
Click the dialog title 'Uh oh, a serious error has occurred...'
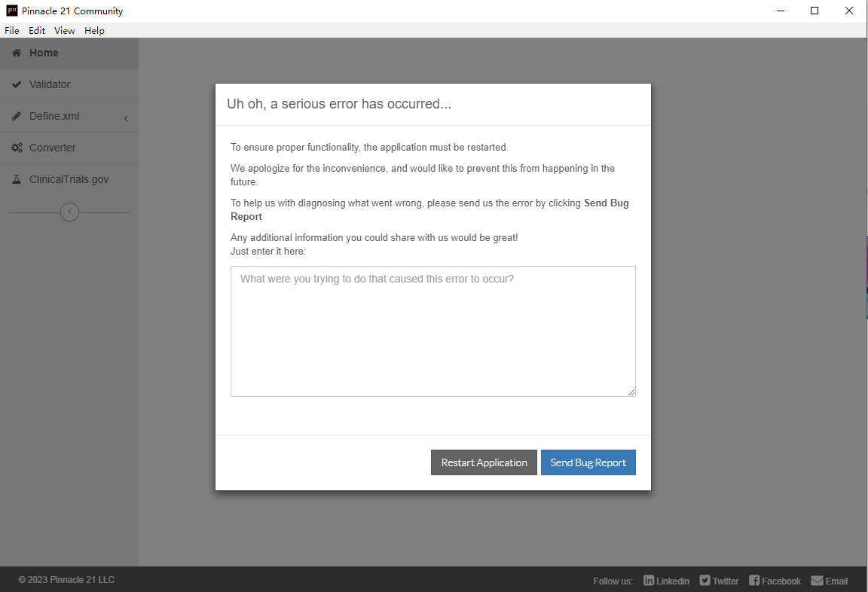(x=339, y=104)
